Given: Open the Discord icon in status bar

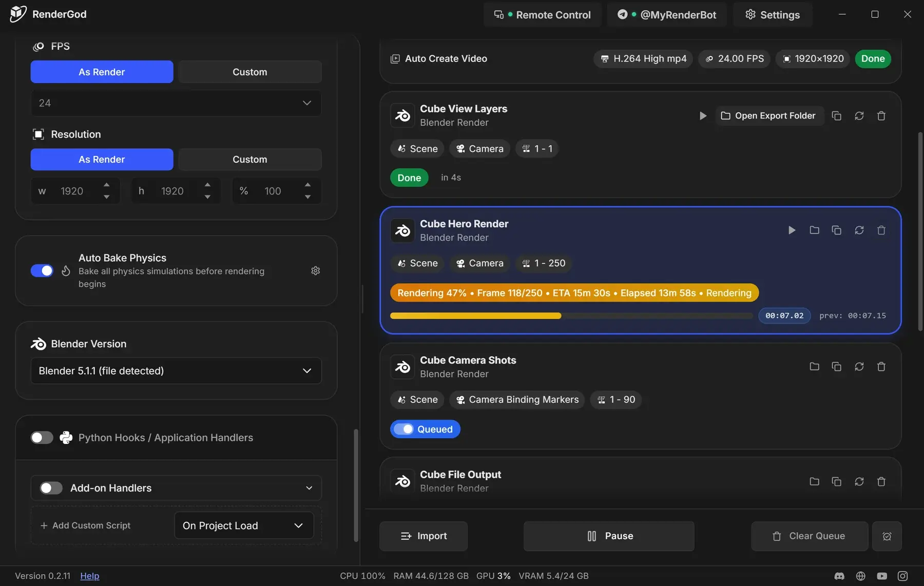Looking at the screenshot, I should coord(839,576).
